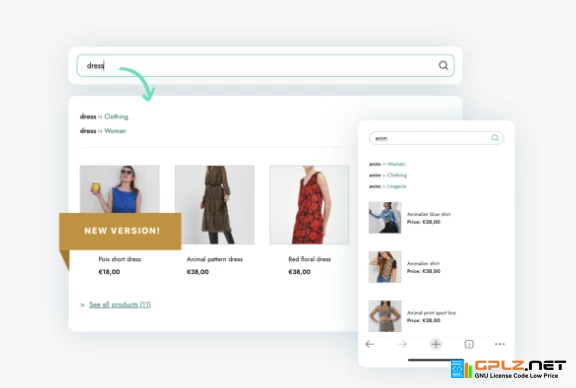
Task: Tap the open tabs counter icon
Action: point(469,344)
